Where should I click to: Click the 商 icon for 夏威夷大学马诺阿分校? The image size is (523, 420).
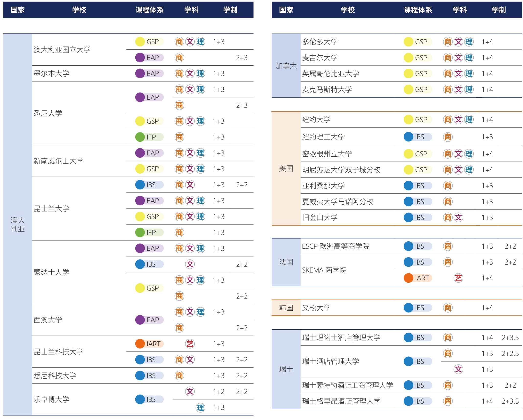click(x=448, y=201)
